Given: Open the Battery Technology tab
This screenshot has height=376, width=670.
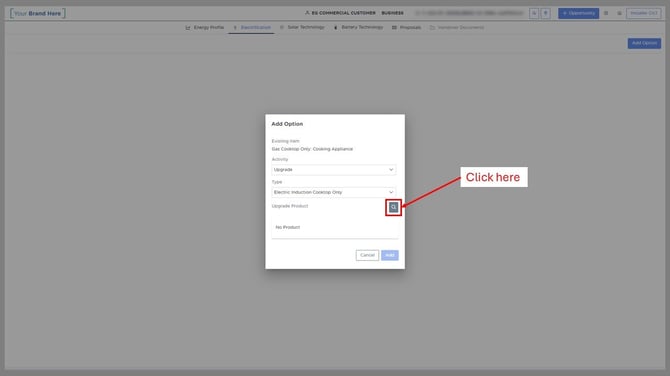Looking at the screenshot, I should (x=358, y=27).
